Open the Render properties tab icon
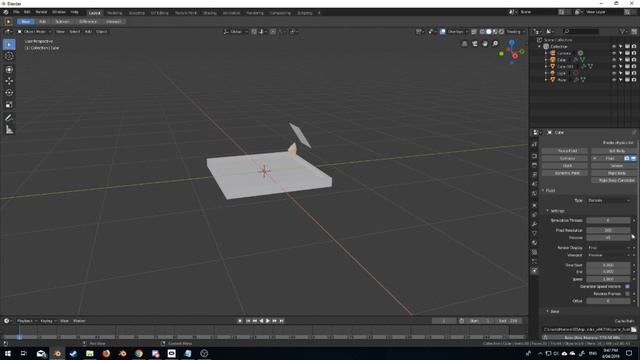Screen dimensions: 640x360 534,156
